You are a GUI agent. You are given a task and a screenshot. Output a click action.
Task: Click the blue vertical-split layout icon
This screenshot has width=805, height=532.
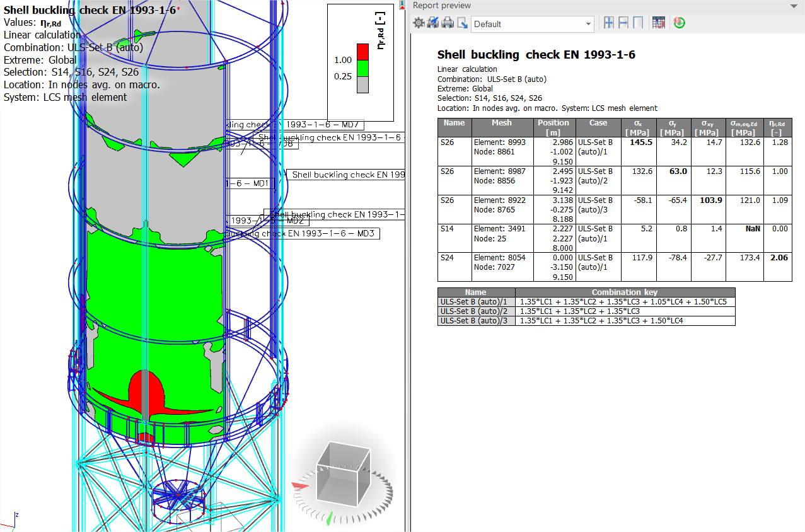pyautogui.click(x=609, y=23)
